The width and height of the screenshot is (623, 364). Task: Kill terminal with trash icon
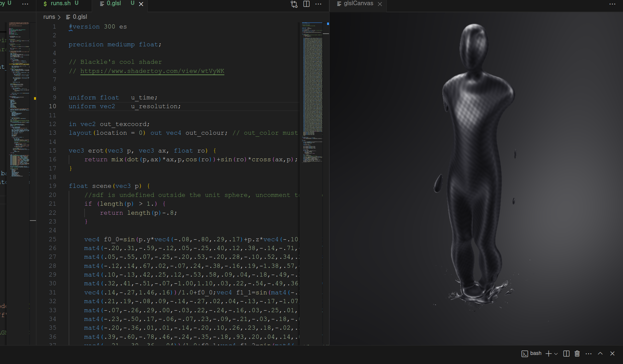point(577,353)
